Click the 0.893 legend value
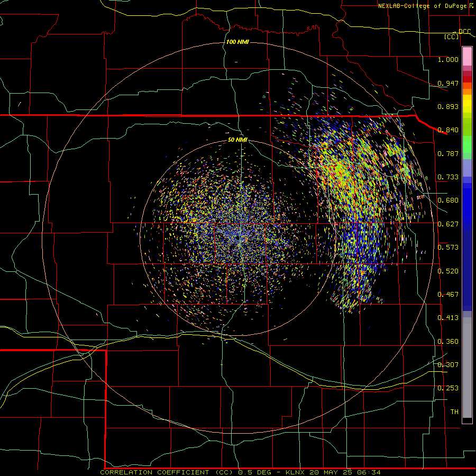Viewport: 476px width, 476px height. pos(448,106)
